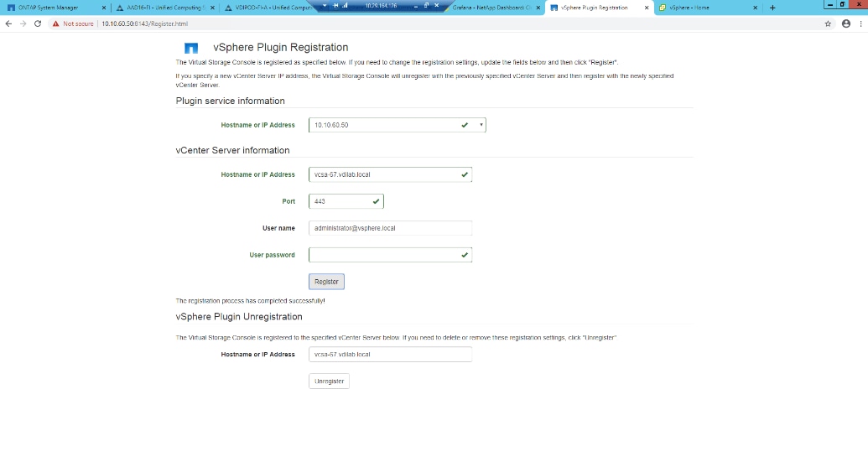This screenshot has height=467, width=868.
Task: Click the unregistration hostname field
Action: (x=390, y=354)
